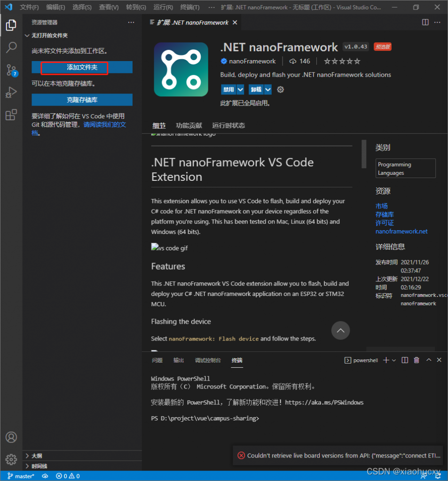Open the nanoframework.net link
The height and width of the screenshot is (481, 448).
tap(401, 231)
